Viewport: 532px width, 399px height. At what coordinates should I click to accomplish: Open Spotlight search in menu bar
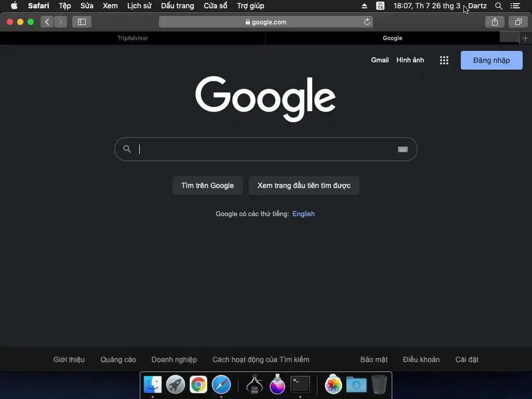tap(498, 6)
